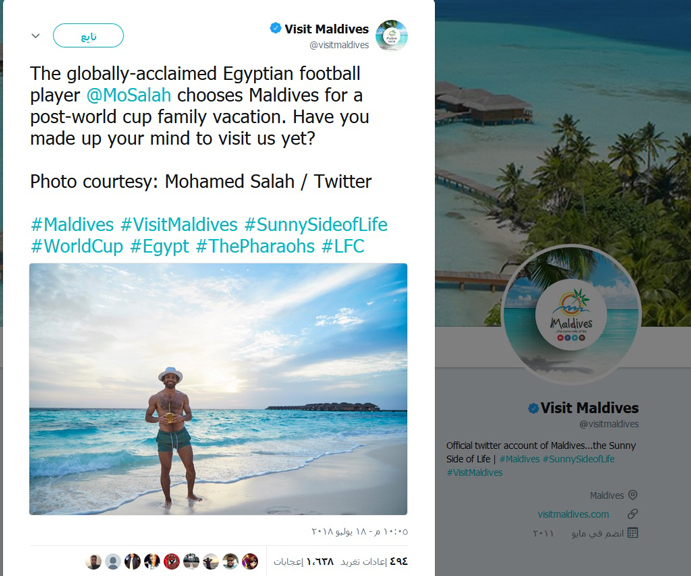Click the grey default liker avatar
Screen dimensions: 691x576
point(113,561)
